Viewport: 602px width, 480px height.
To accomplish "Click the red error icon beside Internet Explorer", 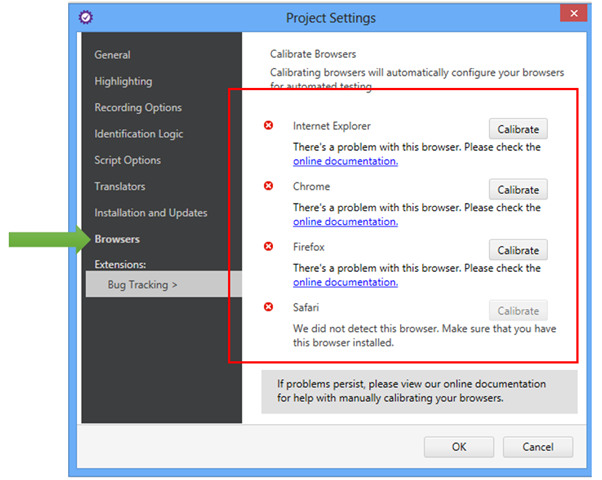I will 268,126.
